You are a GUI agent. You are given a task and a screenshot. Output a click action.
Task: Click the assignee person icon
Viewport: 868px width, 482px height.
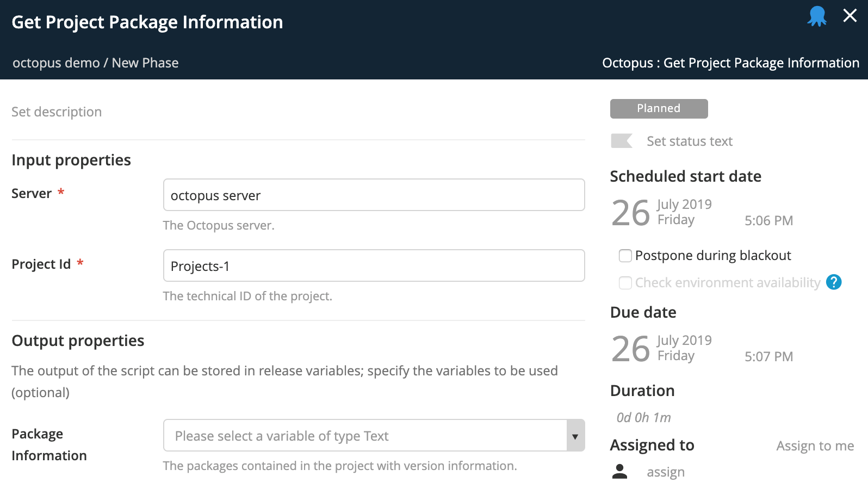pyautogui.click(x=619, y=471)
